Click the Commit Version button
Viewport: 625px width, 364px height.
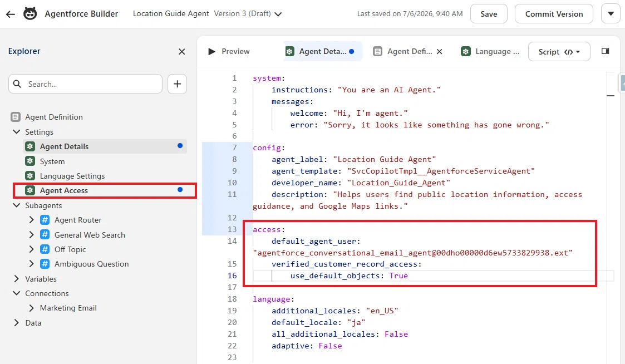pos(554,14)
